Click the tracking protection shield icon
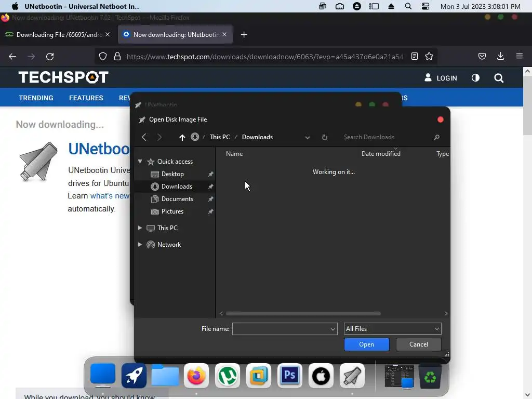The image size is (532, 399). point(103,56)
